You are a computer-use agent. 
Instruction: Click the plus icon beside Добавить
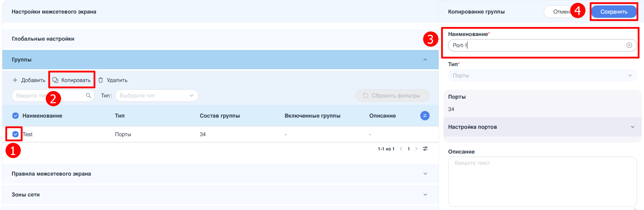pos(15,80)
